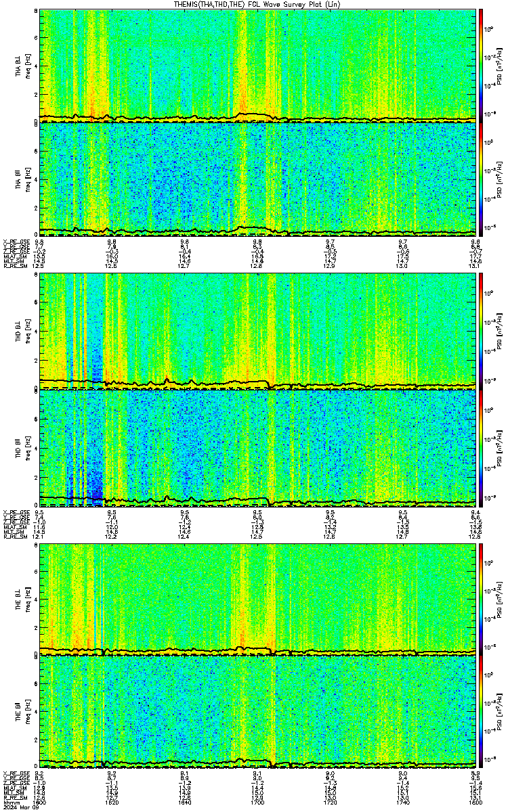Click the THE B-parallel spectrogram panel
Viewport: 508px width, 812px height.
(x=257, y=713)
